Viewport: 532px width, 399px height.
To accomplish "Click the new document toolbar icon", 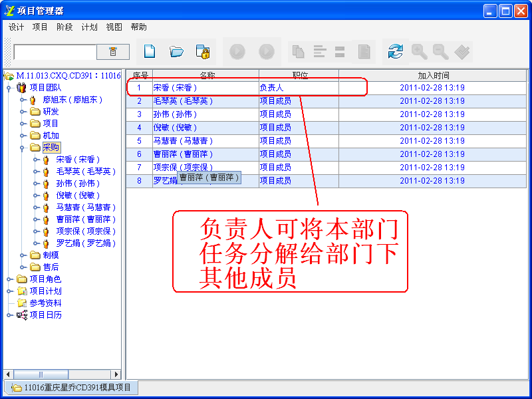I will [150, 52].
